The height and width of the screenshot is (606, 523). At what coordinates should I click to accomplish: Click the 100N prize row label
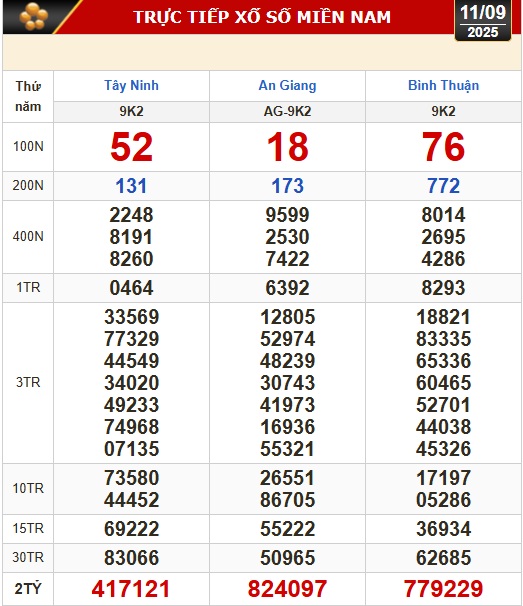point(28,146)
